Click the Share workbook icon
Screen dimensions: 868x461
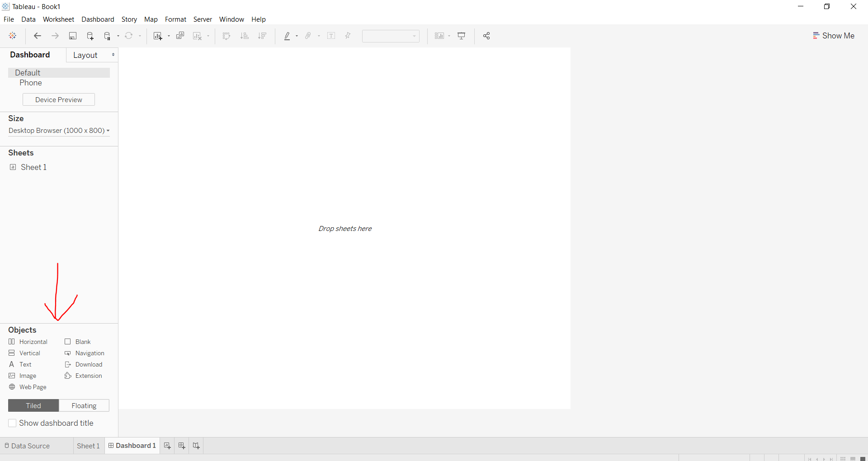(x=486, y=36)
